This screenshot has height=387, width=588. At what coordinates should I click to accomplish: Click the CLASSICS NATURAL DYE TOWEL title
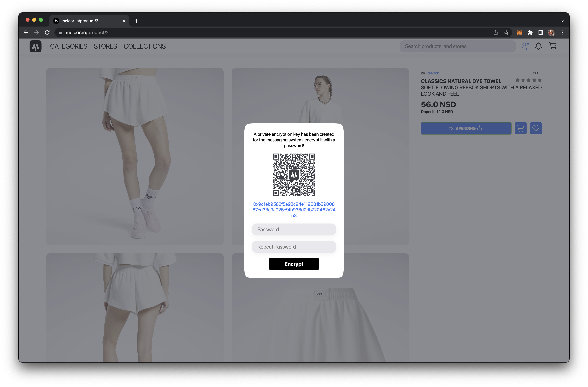click(461, 81)
